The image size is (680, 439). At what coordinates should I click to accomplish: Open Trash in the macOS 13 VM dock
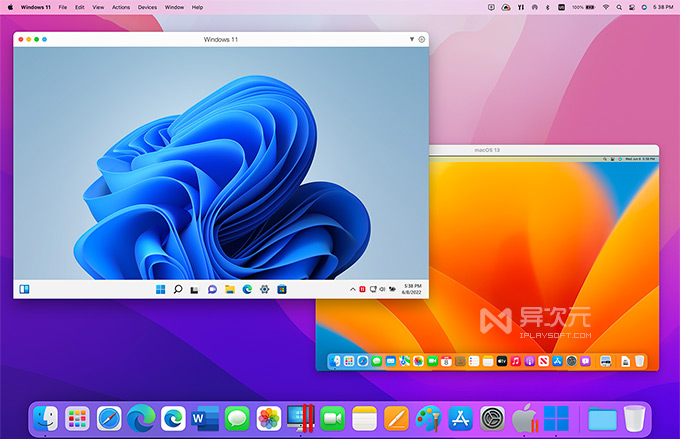point(640,361)
